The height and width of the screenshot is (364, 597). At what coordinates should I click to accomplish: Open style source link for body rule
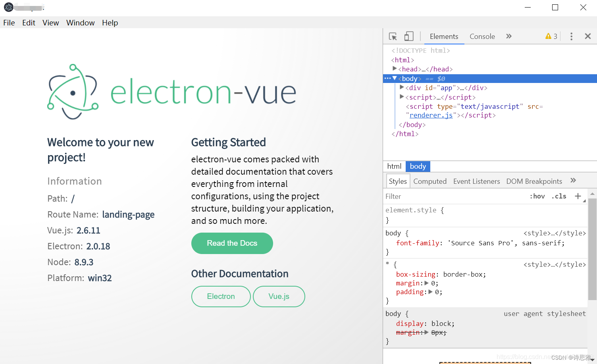pos(555,233)
